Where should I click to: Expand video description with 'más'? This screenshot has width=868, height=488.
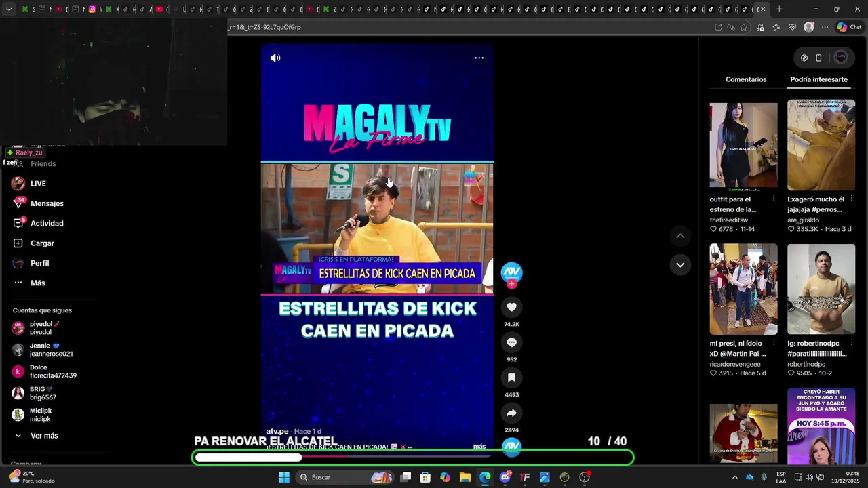coord(479,447)
